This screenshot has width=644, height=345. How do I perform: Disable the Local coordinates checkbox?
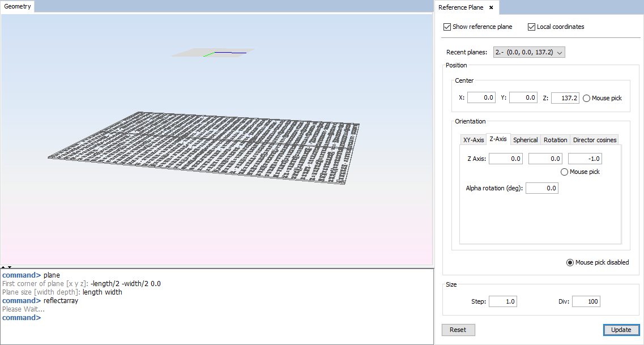tap(531, 27)
